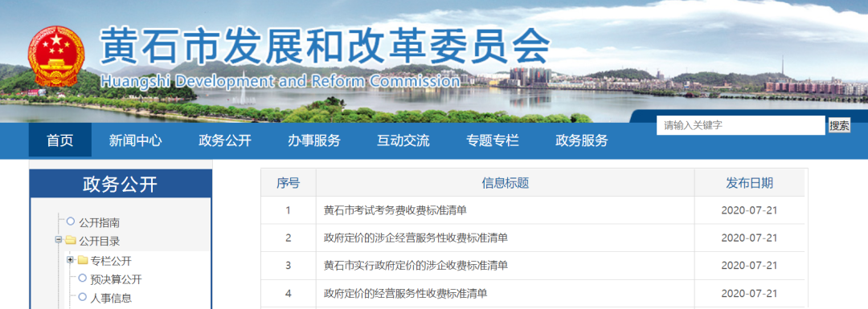Image resolution: width=868 pixels, height=309 pixels.
Task: Open 办事服务 navigation menu
Action: click(314, 140)
